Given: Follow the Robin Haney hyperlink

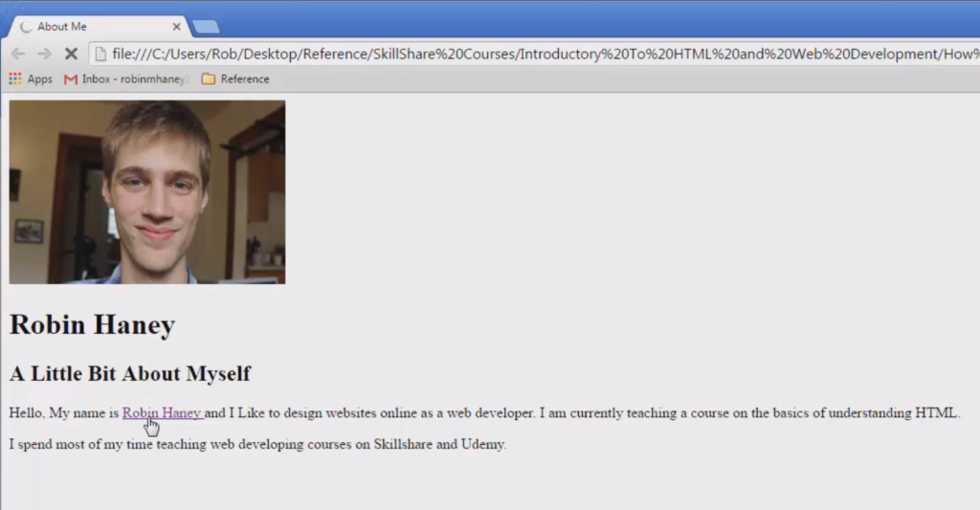Looking at the screenshot, I should (x=163, y=413).
